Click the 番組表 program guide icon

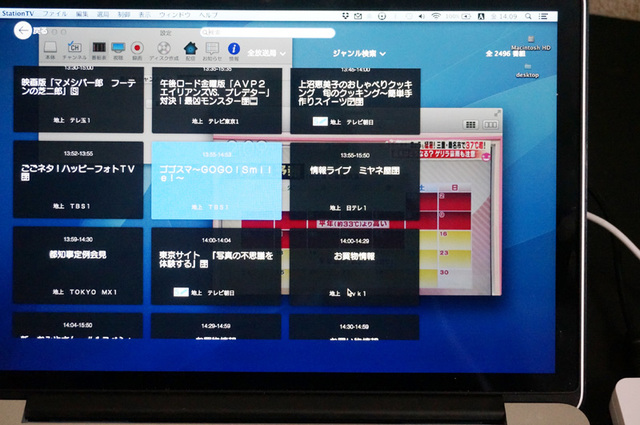point(98,49)
